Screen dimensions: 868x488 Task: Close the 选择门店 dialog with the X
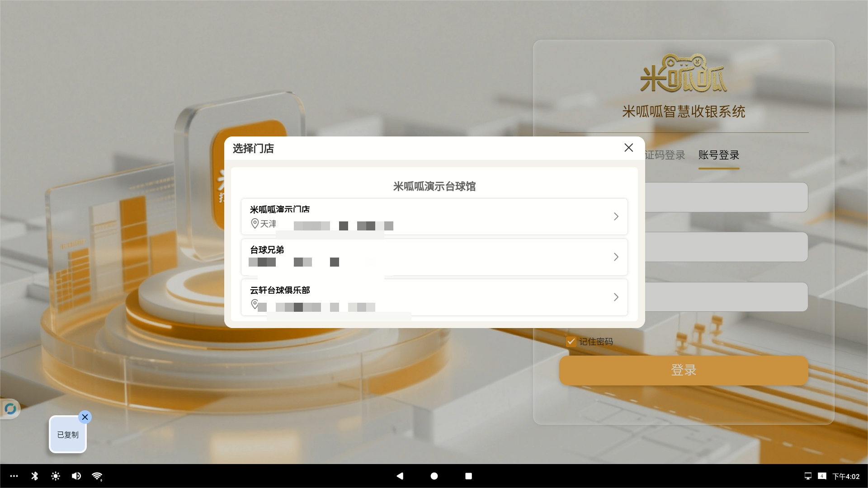628,148
